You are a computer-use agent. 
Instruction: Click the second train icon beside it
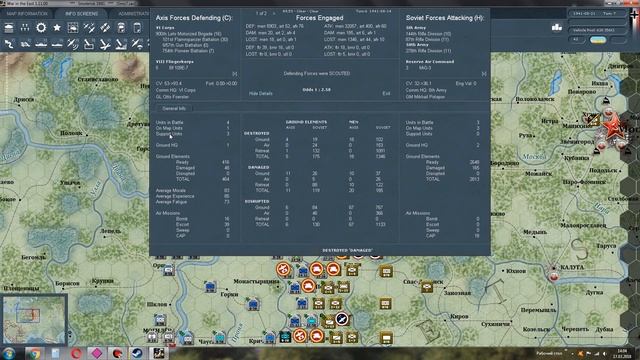coord(137,28)
